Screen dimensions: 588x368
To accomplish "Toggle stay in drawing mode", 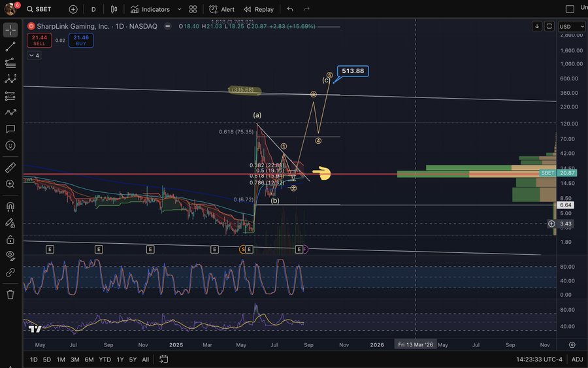I will (10, 223).
